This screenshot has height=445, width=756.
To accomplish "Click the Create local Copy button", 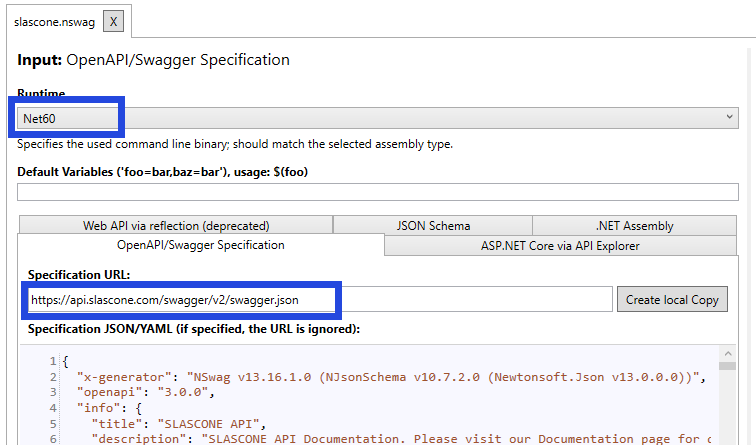I will [672, 299].
